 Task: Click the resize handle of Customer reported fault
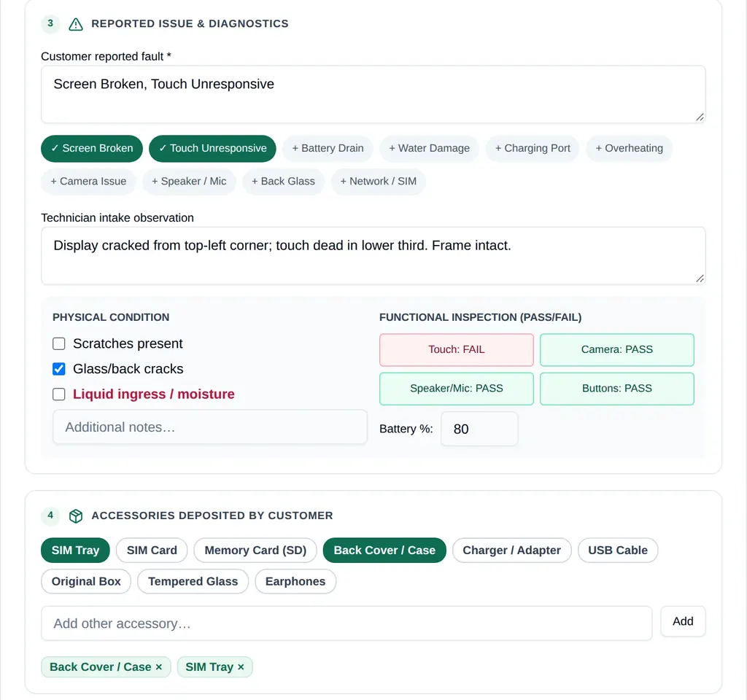click(700, 117)
